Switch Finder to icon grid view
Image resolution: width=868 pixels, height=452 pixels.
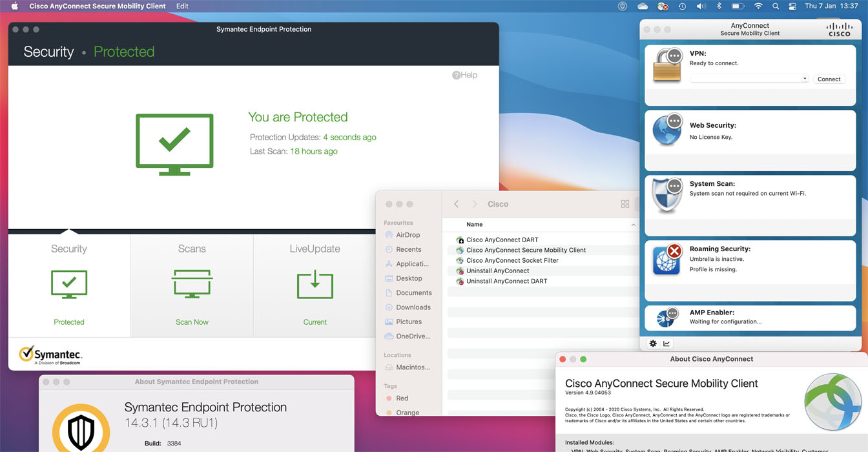tap(625, 204)
